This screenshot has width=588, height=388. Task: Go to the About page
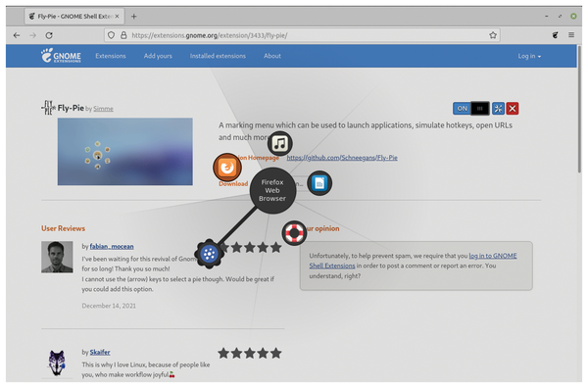[272, 56]
